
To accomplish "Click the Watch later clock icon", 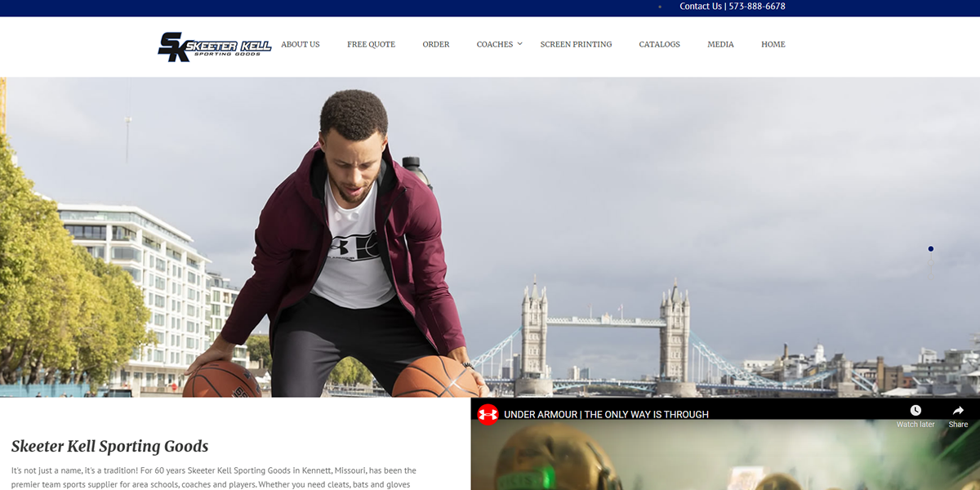I will (915, 410).
